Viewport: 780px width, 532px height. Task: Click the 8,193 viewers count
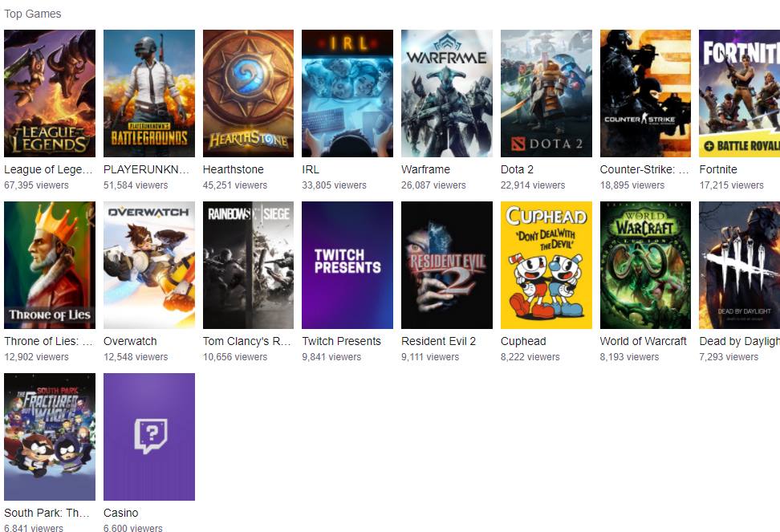tap(629, 357)
